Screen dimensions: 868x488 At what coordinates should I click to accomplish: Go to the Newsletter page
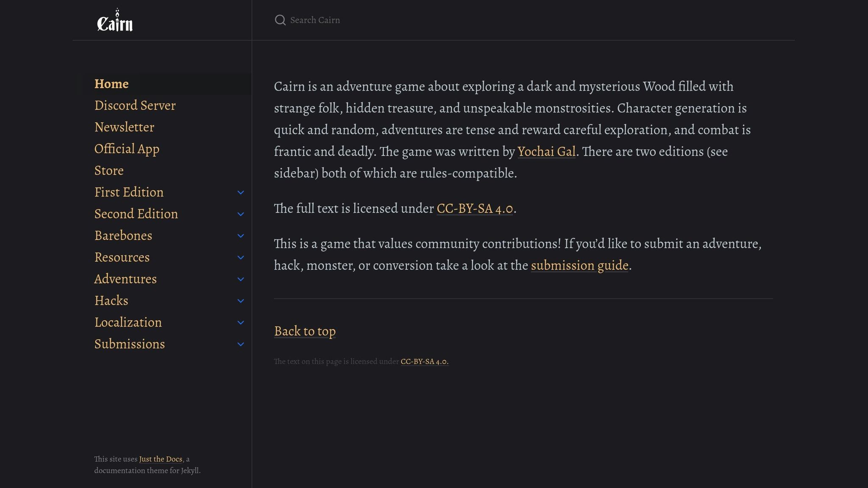124,127
